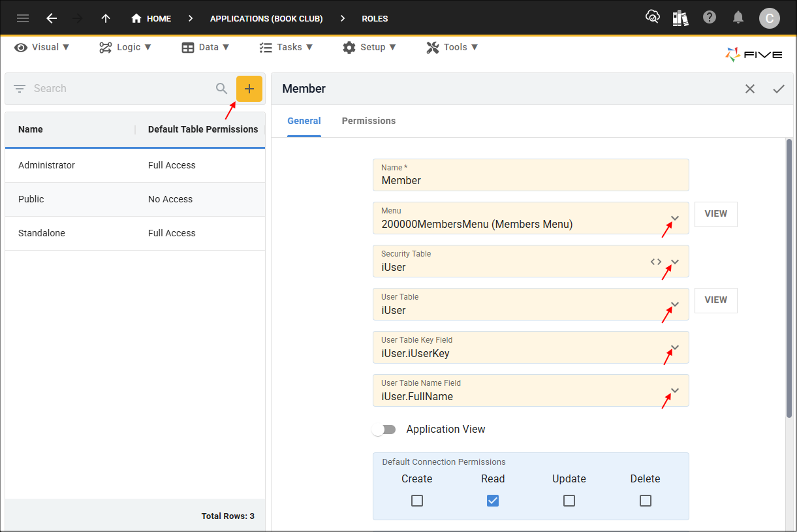Open the Setup menu
The width and height of the screenshot is (797, 532).
[x=369, y=47]
